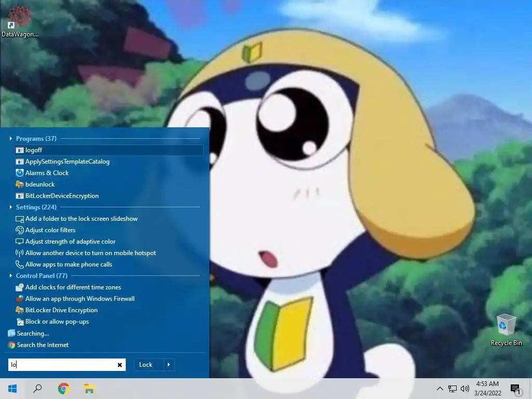Open lock screen slideshow folder setting icon
The image size is (532, 399).
(x=20, y=219)
